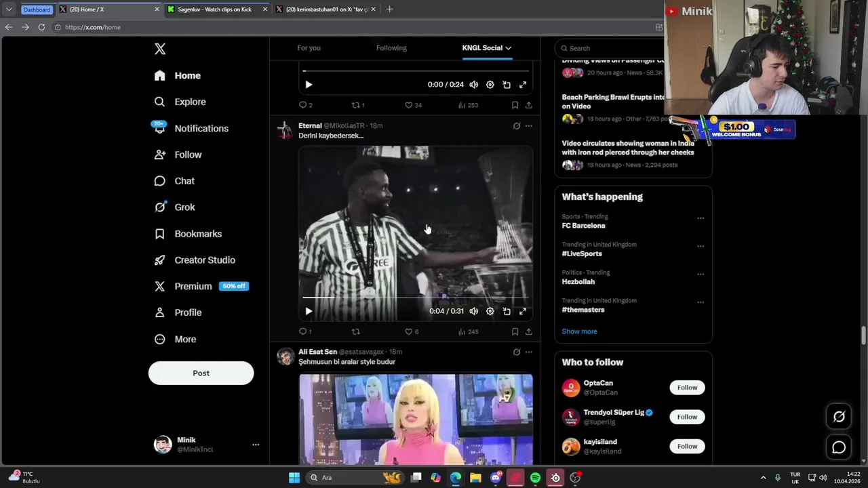
Task: Open Grok actions on Eternal post
Action: 517,125
